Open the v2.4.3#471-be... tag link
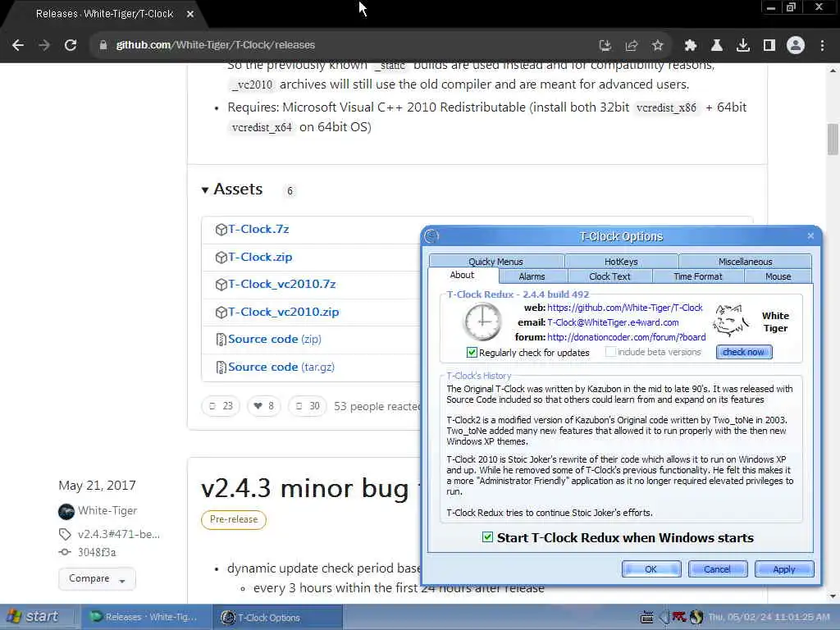Viewport: 840px width, 630px height. pyautogui.click(x=118, y=534)
